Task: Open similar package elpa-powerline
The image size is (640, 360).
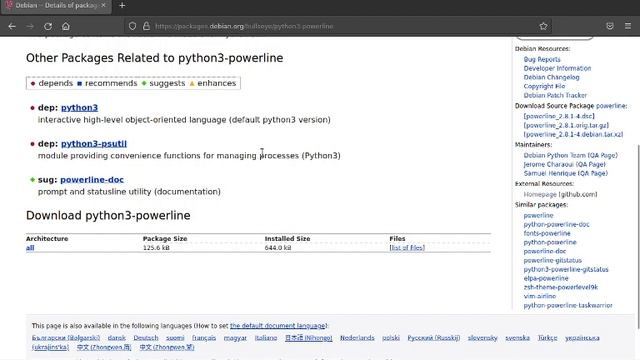Action: [546, 278]
